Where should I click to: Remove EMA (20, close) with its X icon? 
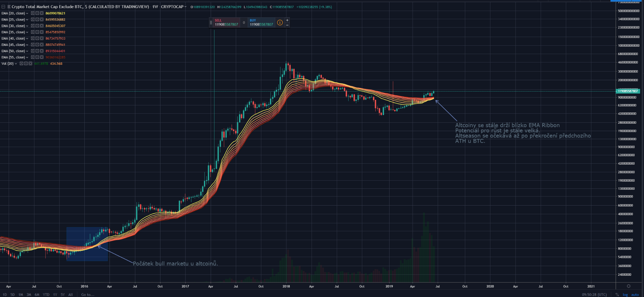click(x=42, y=13)
